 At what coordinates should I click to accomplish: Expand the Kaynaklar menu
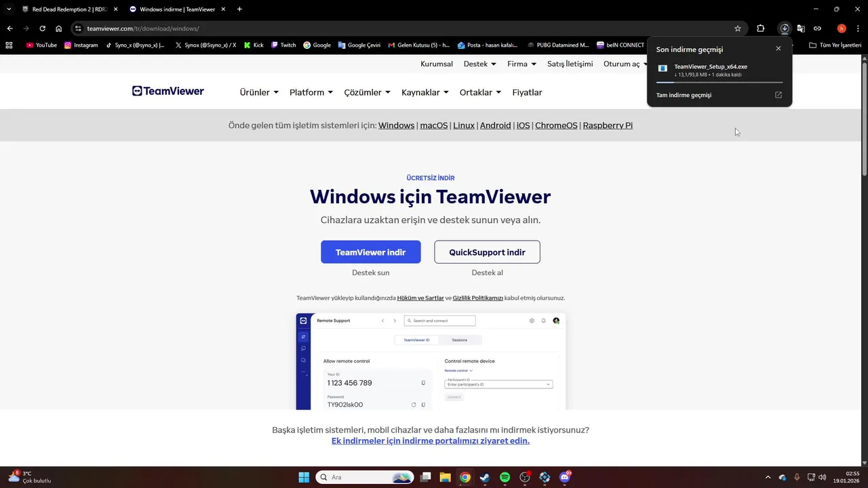(425, 92)
